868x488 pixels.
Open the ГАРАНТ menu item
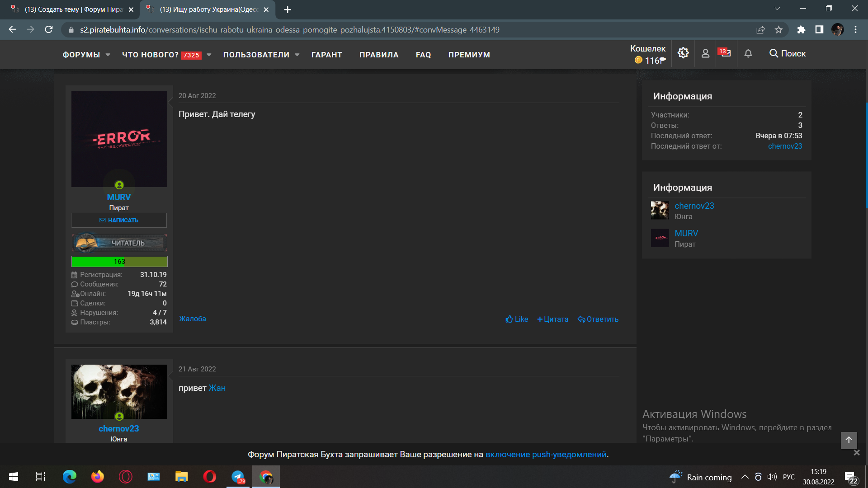pyautogui.click(x=326, y=55)
